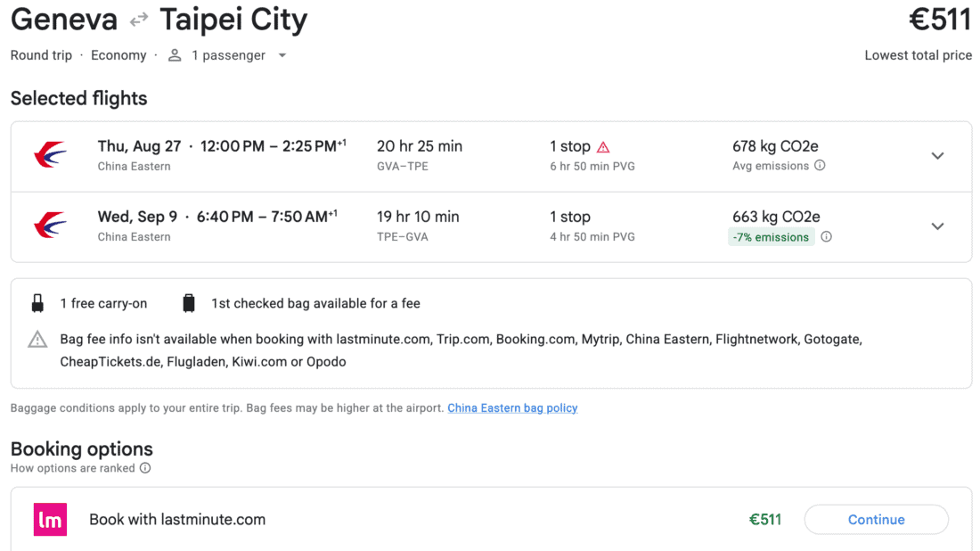The width and height of the screenshot is (980, 551).
Task: Open the 1 passenger dropdown arrow
Action: [x=282, y=55]
